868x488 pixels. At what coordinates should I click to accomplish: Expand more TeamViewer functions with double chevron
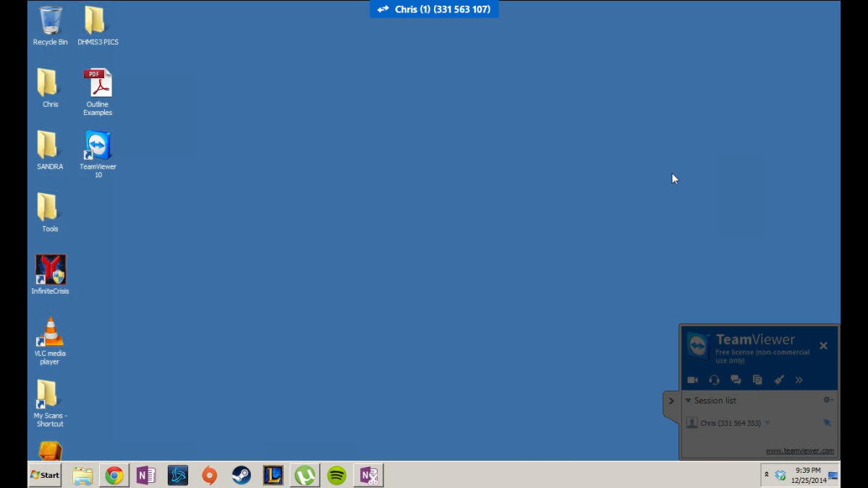799,380
